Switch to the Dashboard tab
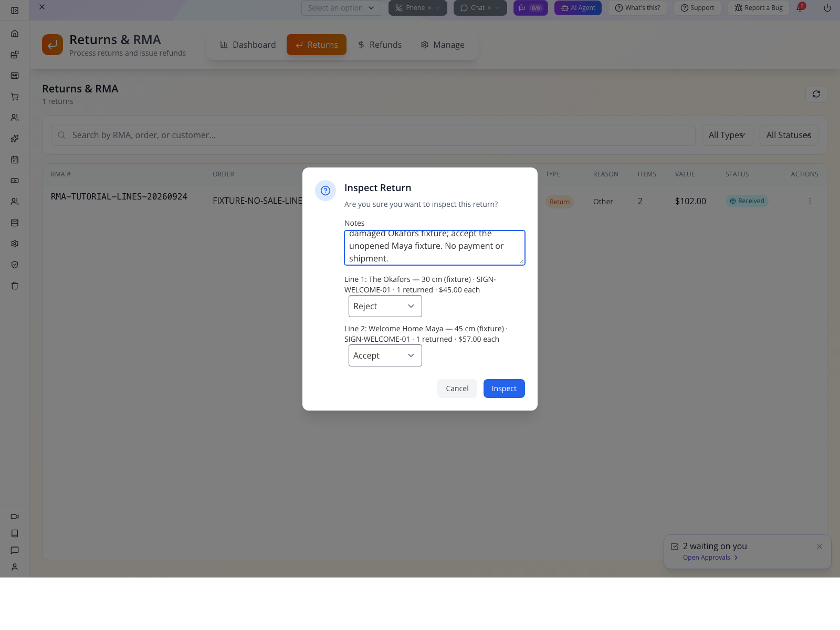 [x=248, y=45]
